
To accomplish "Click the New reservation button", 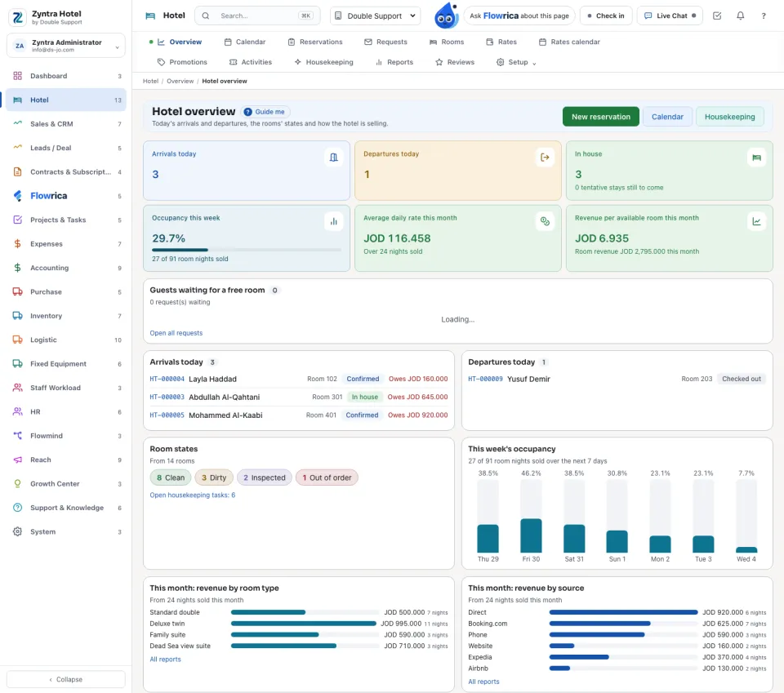I will [601, 117].
